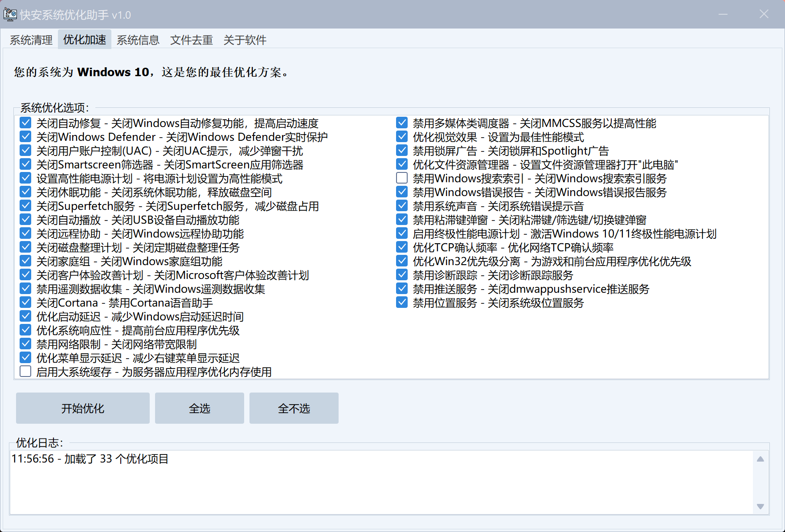Toggle 禁用粘滞键弹窗 checkbox

(x=402, y=220)
